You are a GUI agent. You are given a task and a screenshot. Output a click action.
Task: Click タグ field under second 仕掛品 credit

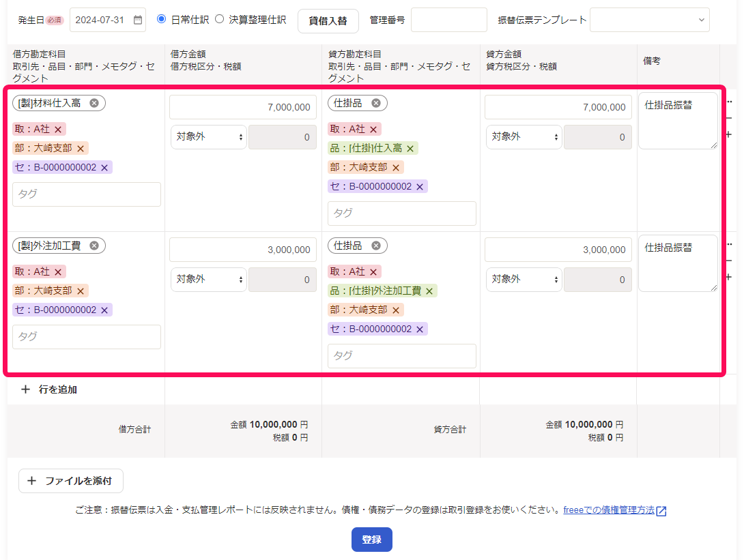[401, 355]
